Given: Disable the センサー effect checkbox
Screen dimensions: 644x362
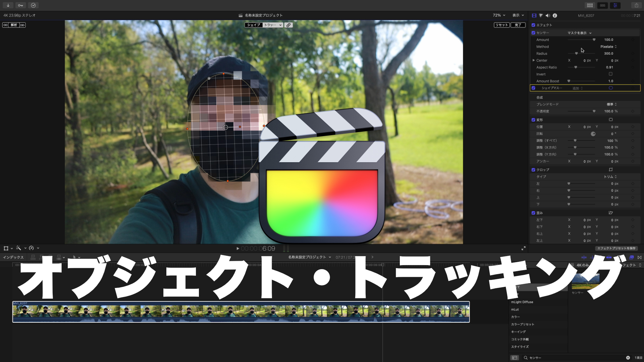Looking at the screenshot, I should (533, 33).
